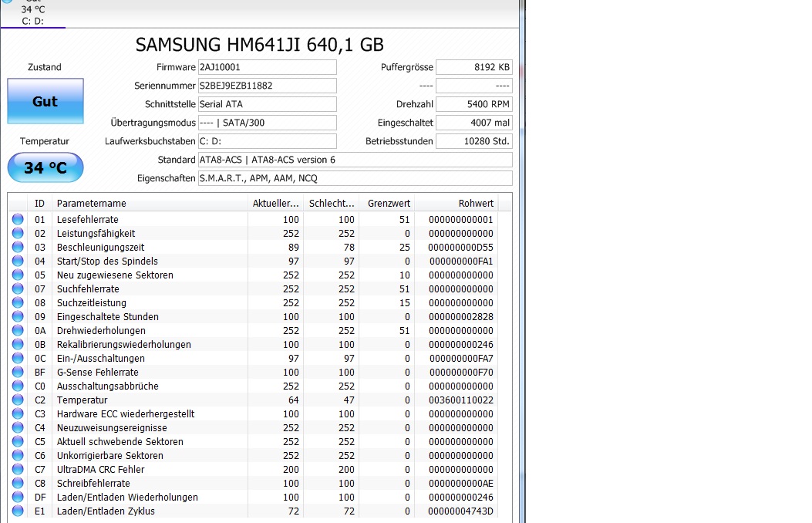Click status icon for Drehwiederholungen row
This screenshot has height=523, width=812.
pyautogui.click(x=19, y=330)
